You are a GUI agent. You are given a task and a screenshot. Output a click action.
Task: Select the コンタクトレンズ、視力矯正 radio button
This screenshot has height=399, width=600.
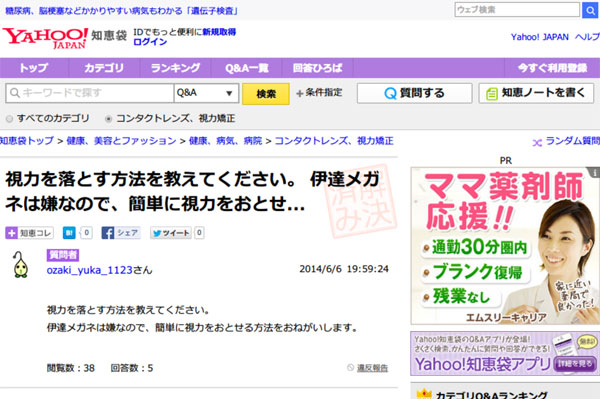[109, 119]
